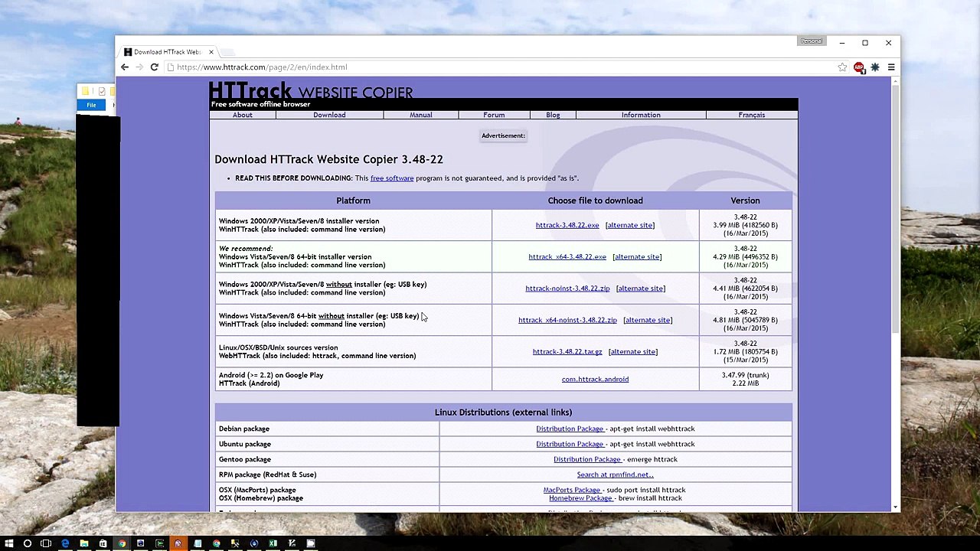Viewport: 980px width, 551px height.
Task: Open the free software link
Action: [392, 178]
